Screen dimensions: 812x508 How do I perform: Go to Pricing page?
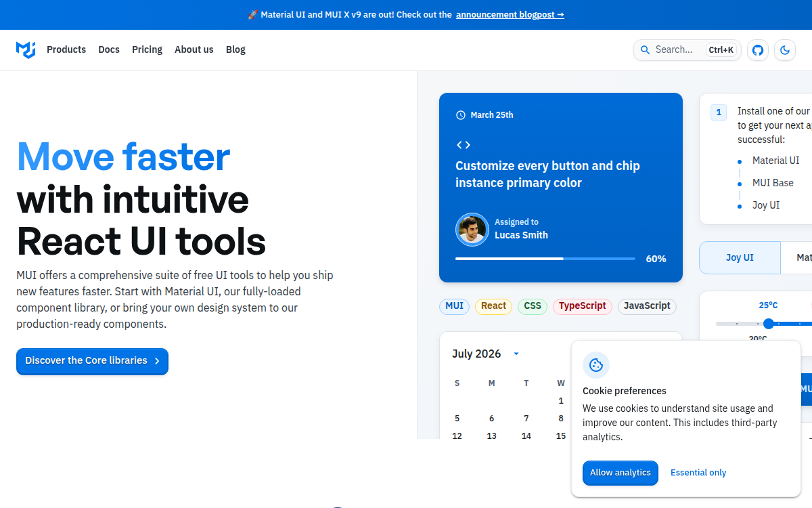coord(147,49)
